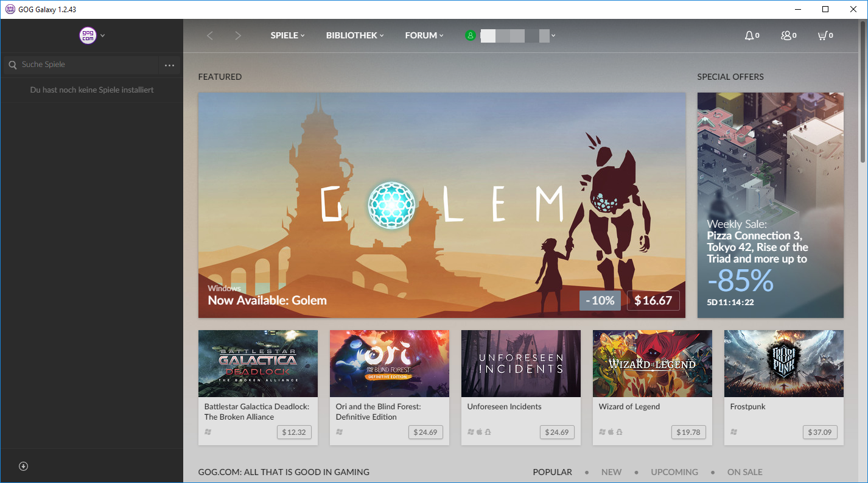Open the Weekly Sale special offer banner
The width and height of the screenshot is (868, 483).
(x=771, y=205)
